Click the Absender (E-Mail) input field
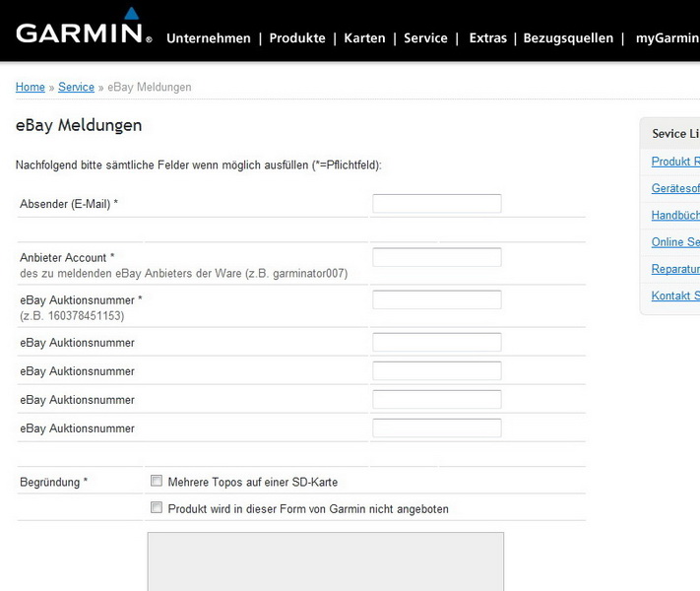Image resolution: width=700 pixels, height=591 pixels. pyautogui.click(x=437, y=204)
